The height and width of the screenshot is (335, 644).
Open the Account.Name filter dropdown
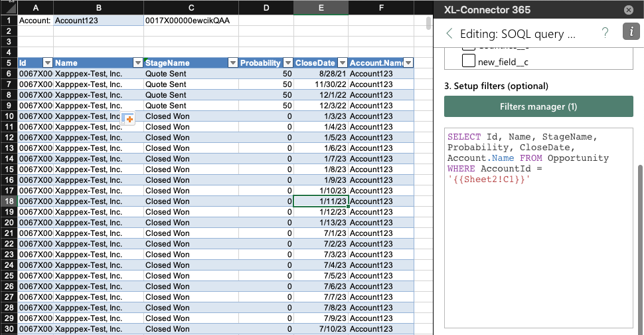(x=408, y=63)
